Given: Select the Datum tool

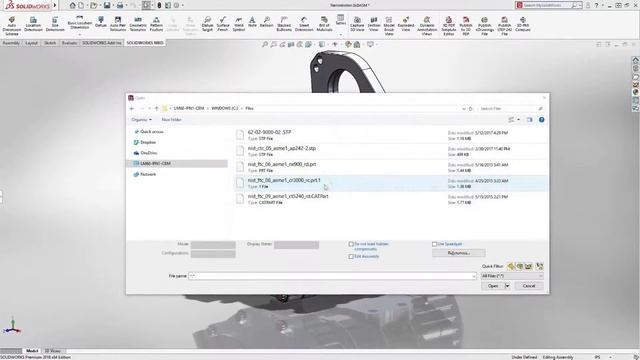Looking at the screenshot, I should point(101,22).
